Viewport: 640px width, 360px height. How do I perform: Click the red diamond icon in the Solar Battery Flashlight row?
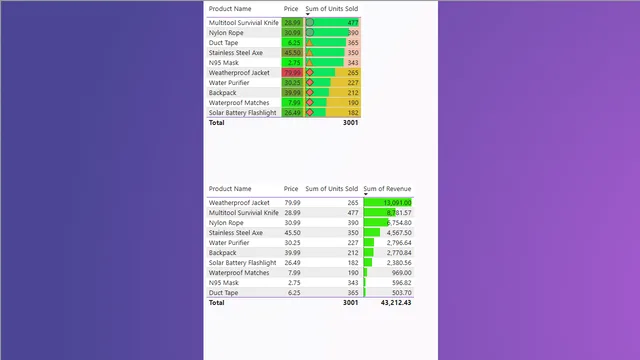click(x=310, y=112)
